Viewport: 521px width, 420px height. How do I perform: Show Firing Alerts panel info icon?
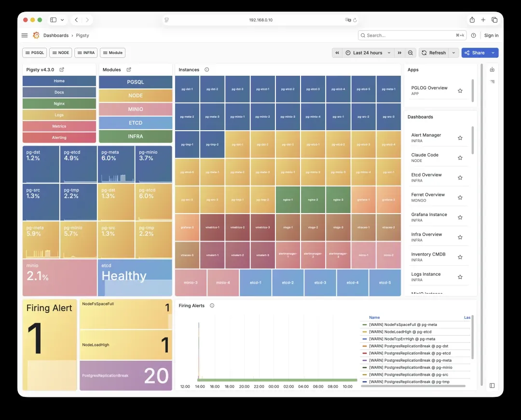(x=212, y=305)
